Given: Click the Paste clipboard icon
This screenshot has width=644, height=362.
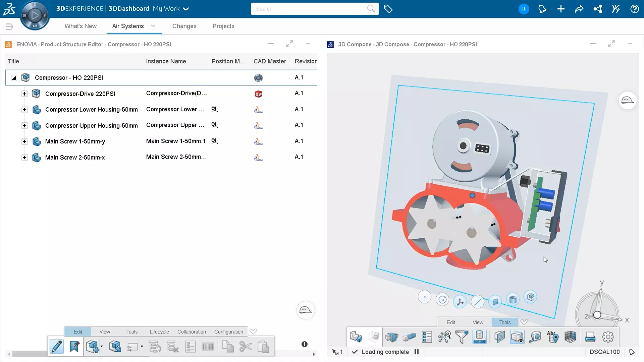Looking at the screenshot, I should (x=263, y=347).
